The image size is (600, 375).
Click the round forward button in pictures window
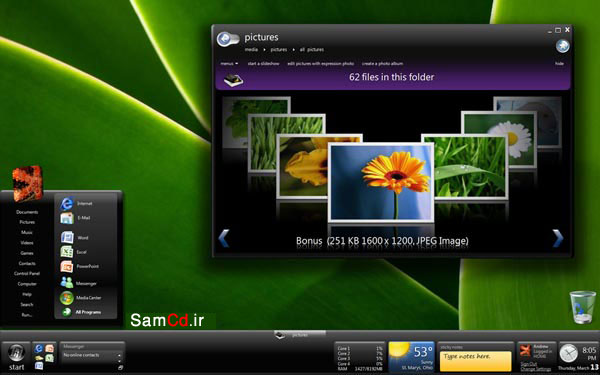point(562,46)
